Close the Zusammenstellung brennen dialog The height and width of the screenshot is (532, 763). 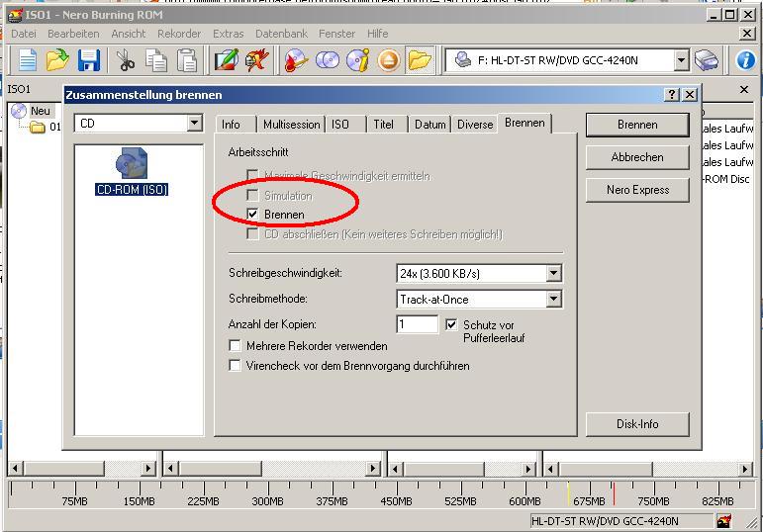tap(690, 94)
